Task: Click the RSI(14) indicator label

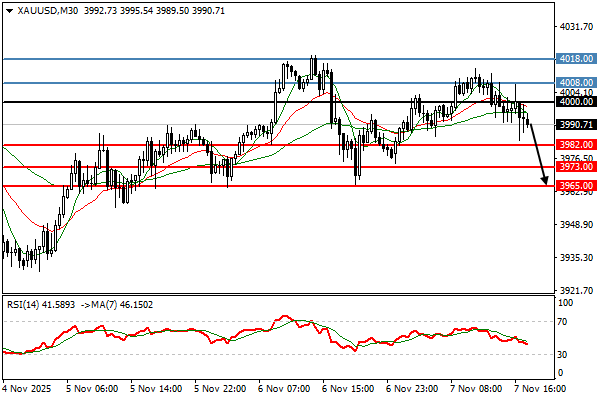Action: pos(26,304)
